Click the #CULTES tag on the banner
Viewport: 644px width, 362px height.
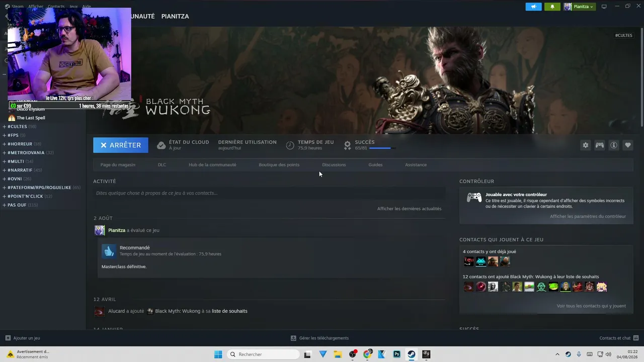[x=624, y=36]
